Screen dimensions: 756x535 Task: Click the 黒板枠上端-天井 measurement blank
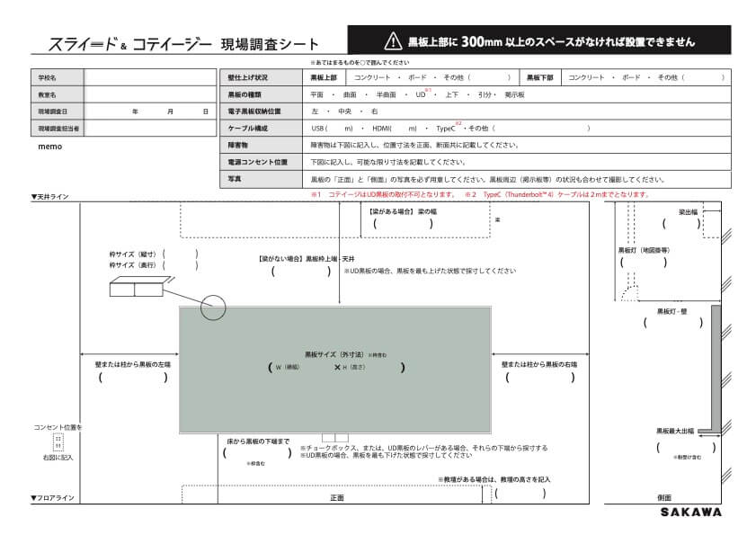(301, 272)
